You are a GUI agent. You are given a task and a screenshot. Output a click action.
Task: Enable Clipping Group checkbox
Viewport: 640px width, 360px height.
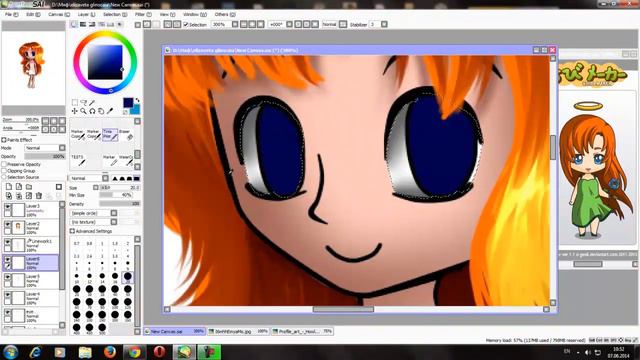pos(4,171)
